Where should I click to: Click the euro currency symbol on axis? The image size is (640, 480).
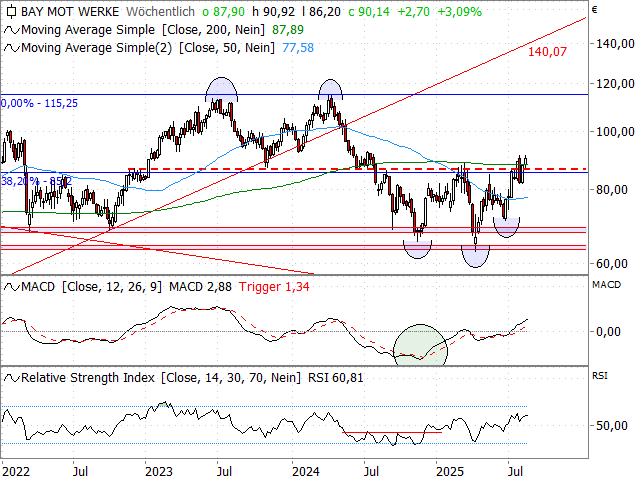(x=595, y=9)
